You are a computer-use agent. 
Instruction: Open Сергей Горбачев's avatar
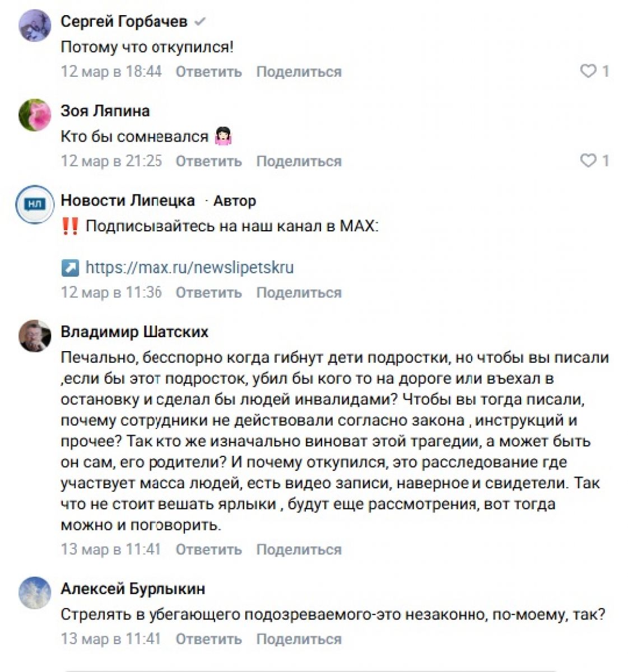click(x=35, y=26)
